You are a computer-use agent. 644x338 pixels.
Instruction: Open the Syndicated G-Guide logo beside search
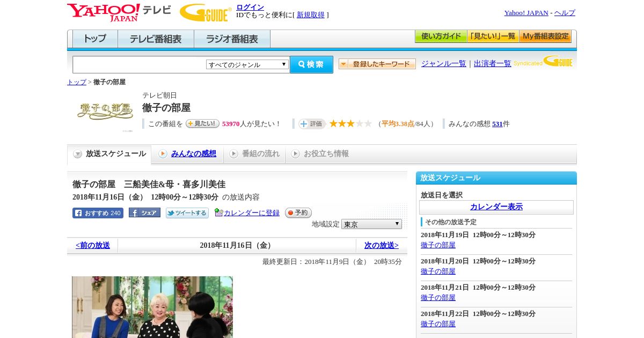pyautogui.click(x=543, y=62)
